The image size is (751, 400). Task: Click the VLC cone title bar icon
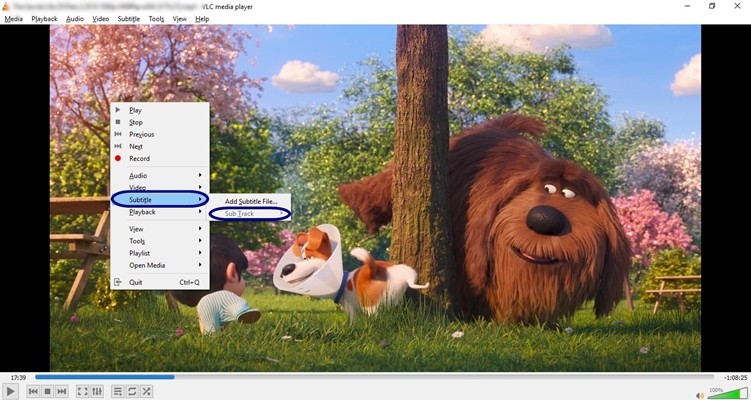click(x=6, y=6)
